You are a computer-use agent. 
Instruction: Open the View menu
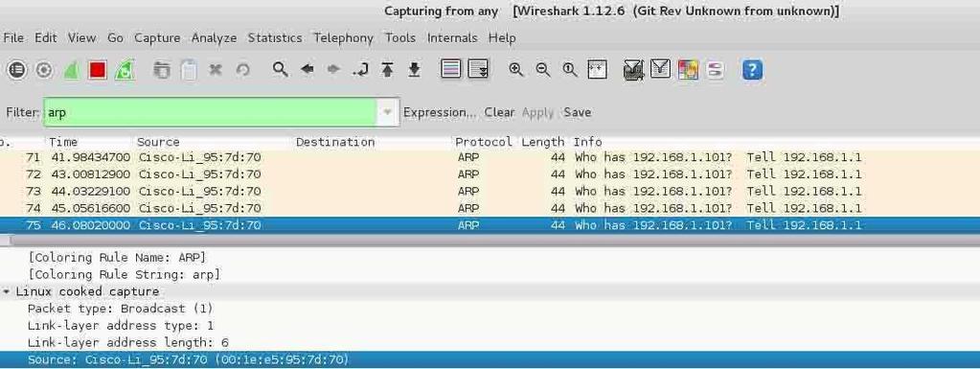pyautogui.click(x=81, y=38)
